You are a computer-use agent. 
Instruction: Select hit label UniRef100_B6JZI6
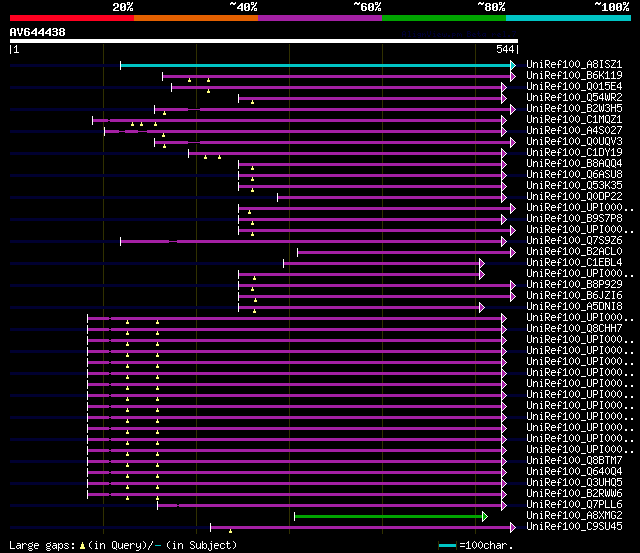pos(574,296)
